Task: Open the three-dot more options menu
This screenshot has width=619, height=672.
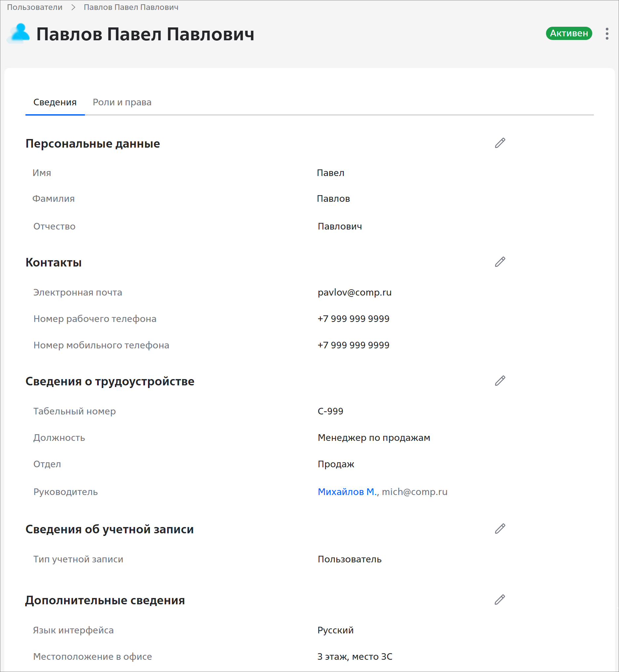Action: pos(606,34)
